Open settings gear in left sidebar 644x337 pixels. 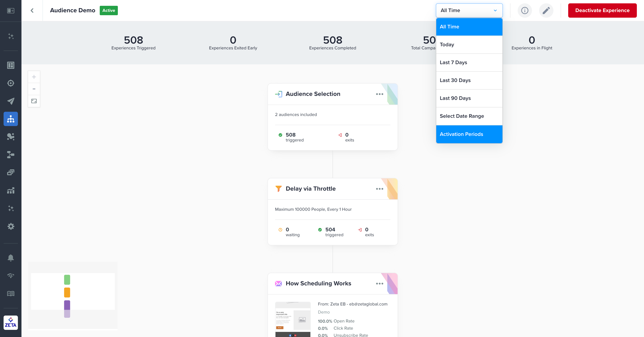tap(11, 226)
